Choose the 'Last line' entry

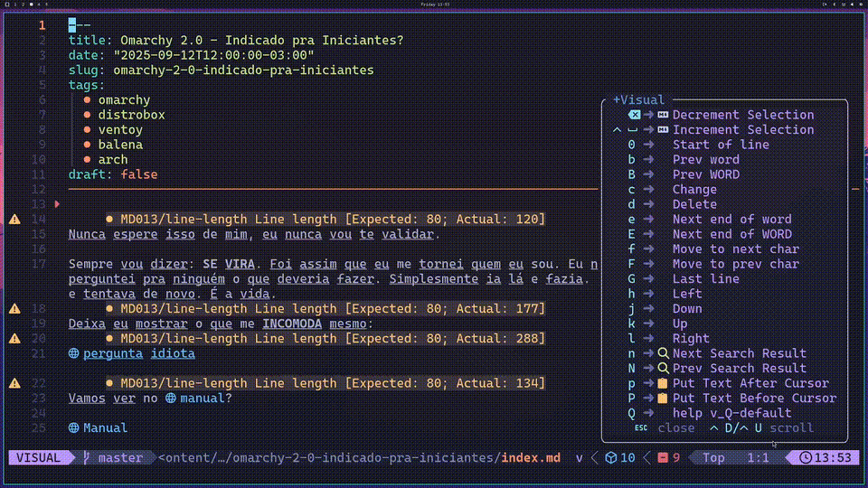click(706, 279)
